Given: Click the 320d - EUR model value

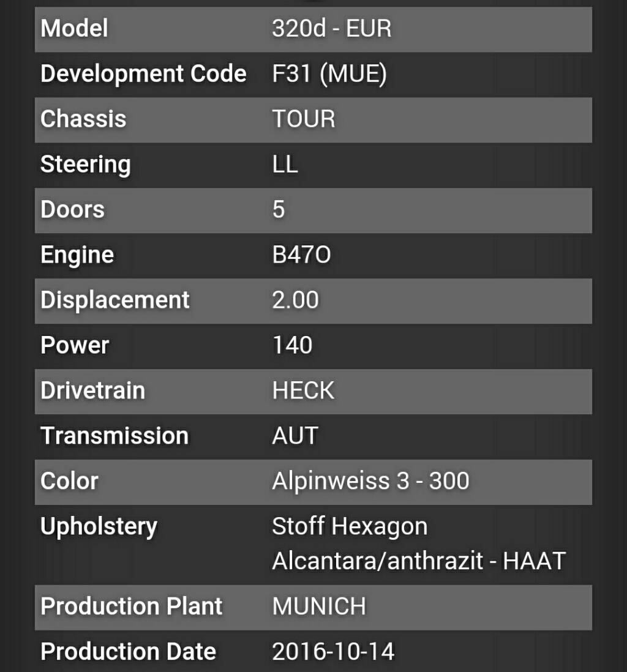Looking at the screenshot, I should click(x=332, y=29).
